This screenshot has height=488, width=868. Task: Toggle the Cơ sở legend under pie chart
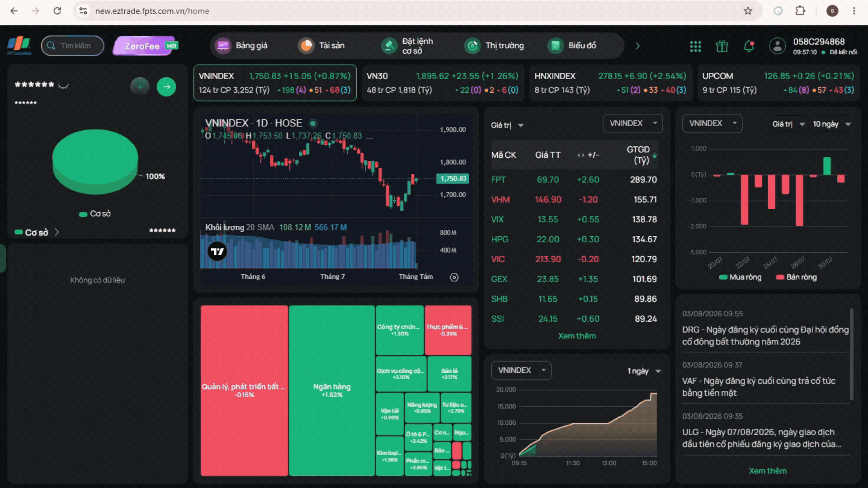click(95, 214)
